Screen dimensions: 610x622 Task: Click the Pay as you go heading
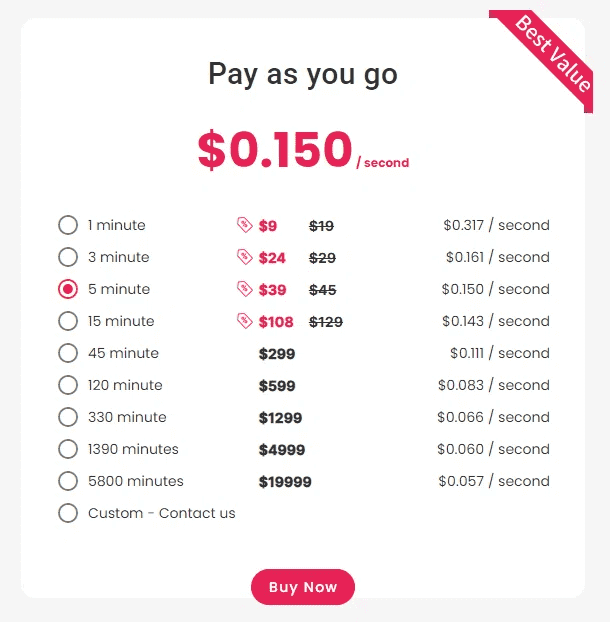tap(302, 74)
